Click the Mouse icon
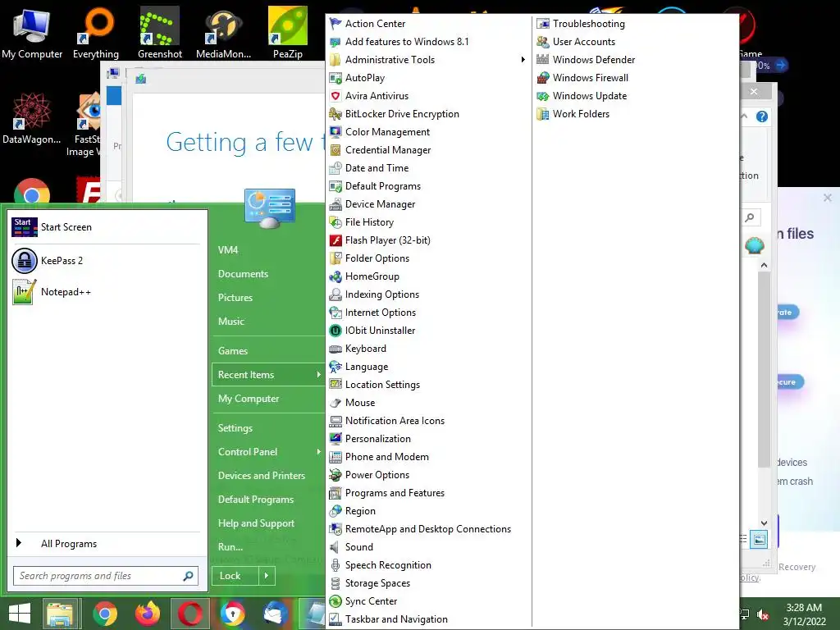840x630 pixels. 336,403
